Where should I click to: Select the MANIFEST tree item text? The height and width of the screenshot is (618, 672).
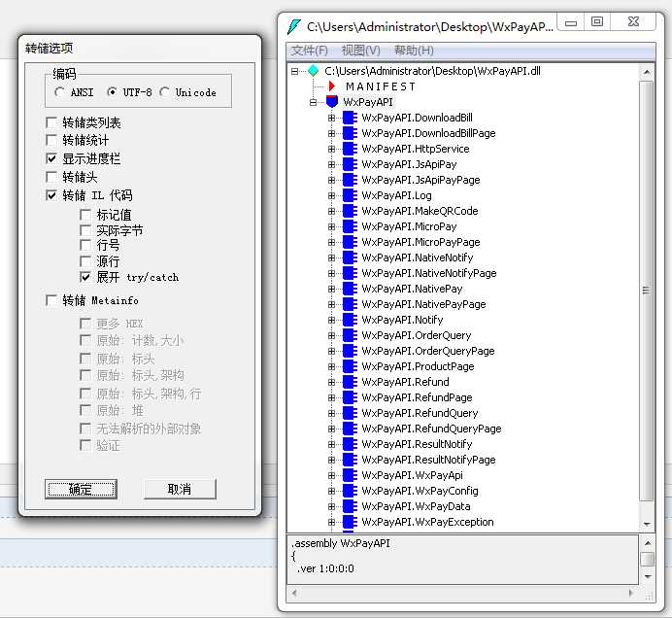click(x=381, y=86)
